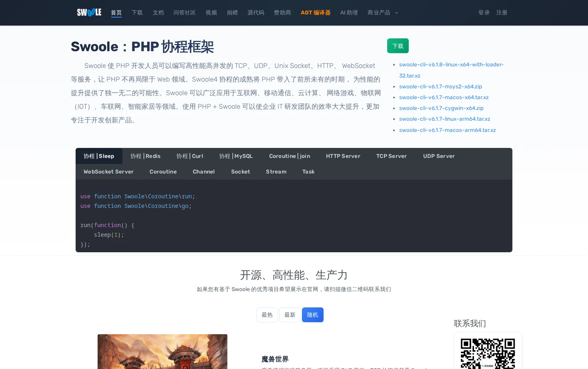Click the 注册 link
This screenshot has height=369, width=588.
[502, 13]
